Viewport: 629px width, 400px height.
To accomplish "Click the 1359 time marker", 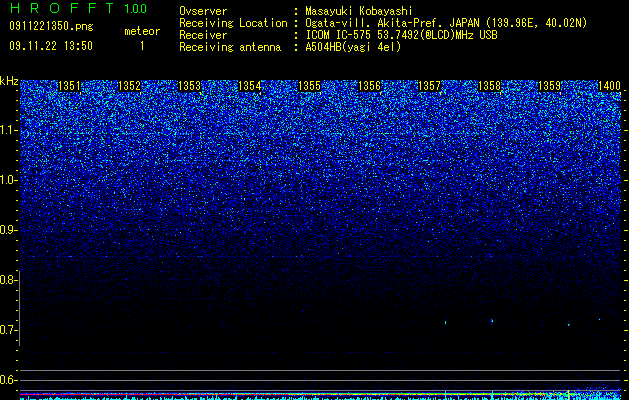I will [549, 86].
